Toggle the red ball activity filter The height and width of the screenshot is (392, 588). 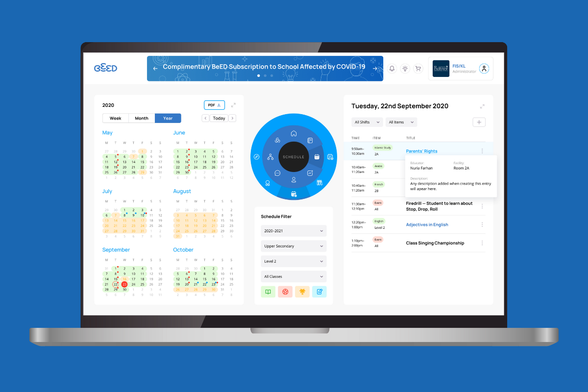click(285, 292)
